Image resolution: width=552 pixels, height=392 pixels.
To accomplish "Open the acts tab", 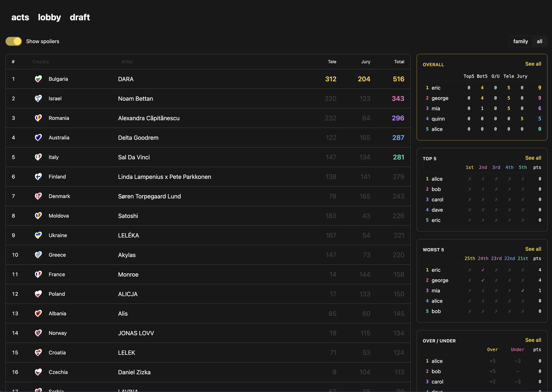I will [20, 17].
